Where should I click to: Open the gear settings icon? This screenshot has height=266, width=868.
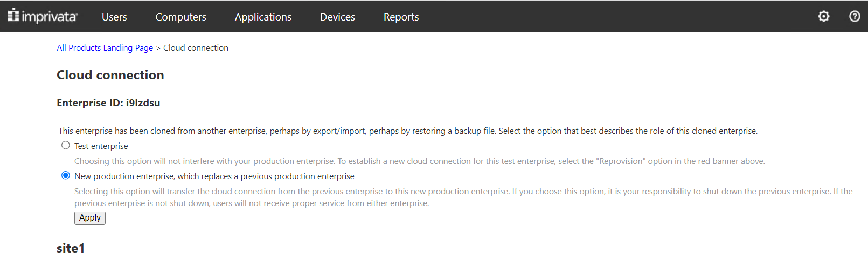click(x=823, y=16)
